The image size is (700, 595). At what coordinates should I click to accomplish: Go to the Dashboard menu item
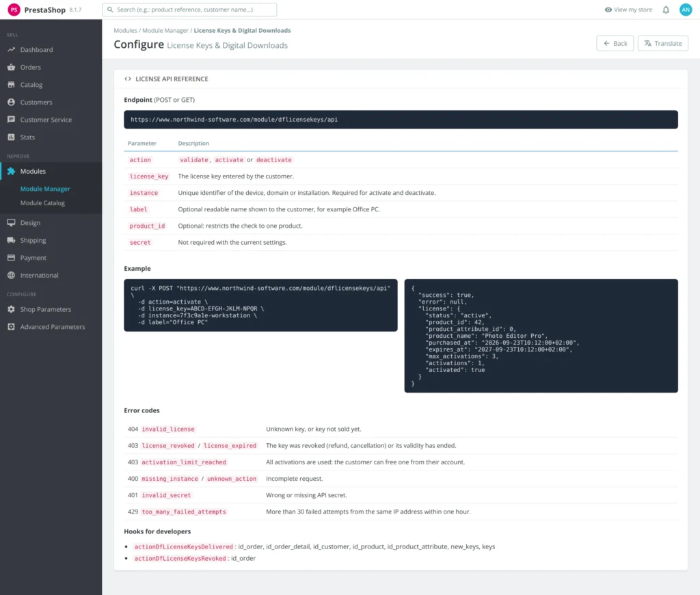(x=36, y=49)
